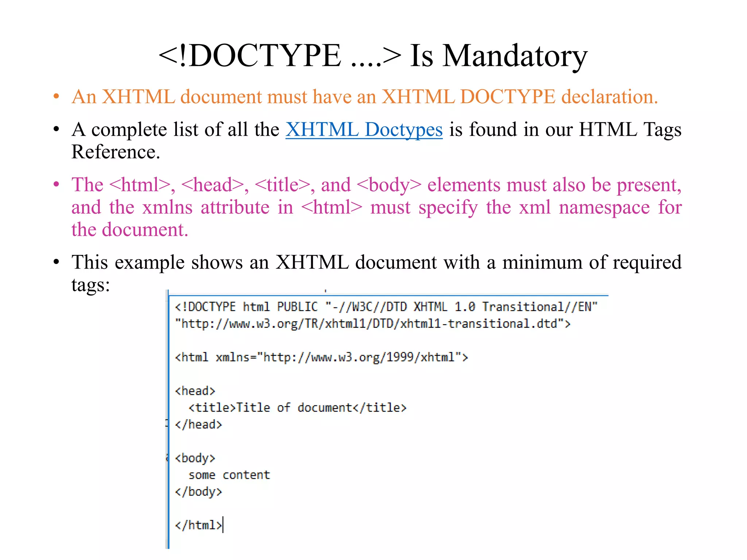This screenshot has width=747, height=560.
Task: Open the XHTML Doctypes hyperlink
Action: pos(364,130)
